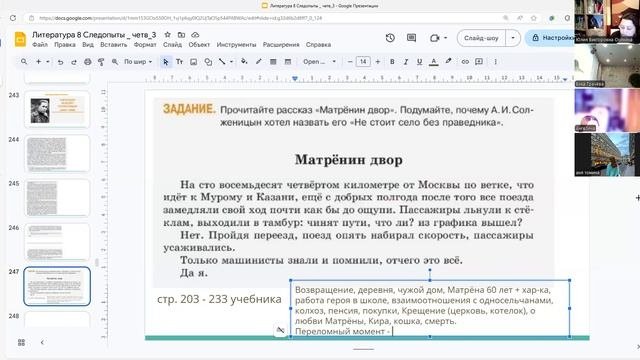Decrease font size minus button
Screen dimensions: 640x360
pyautogui.click(x=350, y=62)
